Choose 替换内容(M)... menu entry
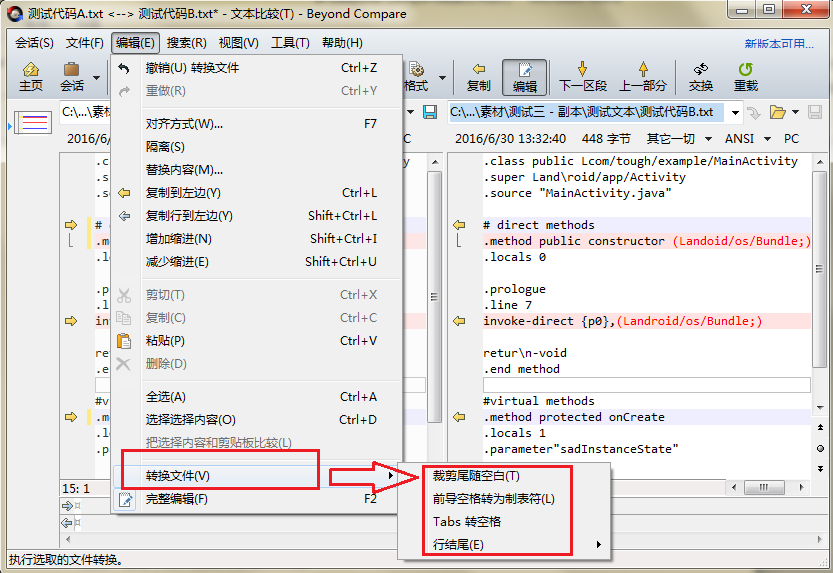The height and width of the screenshot is (573, 833). [257, 170]
